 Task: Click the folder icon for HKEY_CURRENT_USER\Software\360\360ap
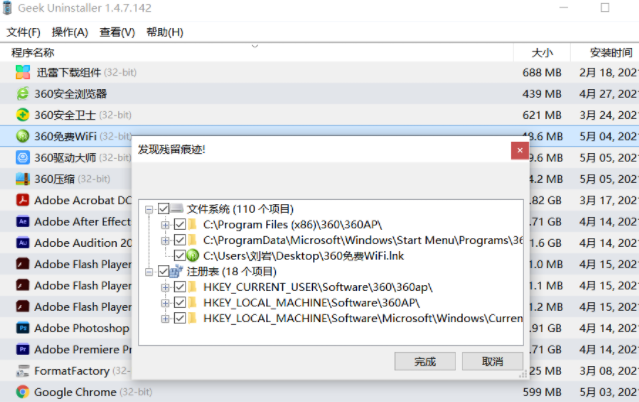pyautogui.click(x=192, y=287)
